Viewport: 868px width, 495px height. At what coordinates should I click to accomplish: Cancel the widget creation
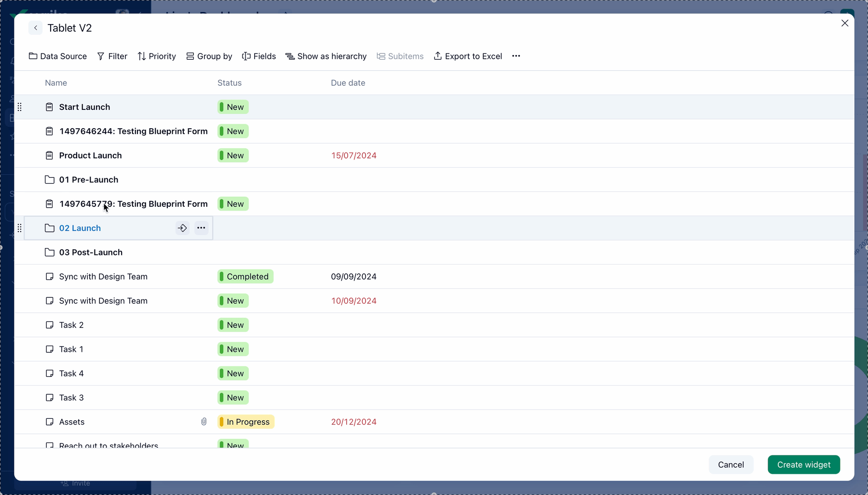tap(731, 465)
